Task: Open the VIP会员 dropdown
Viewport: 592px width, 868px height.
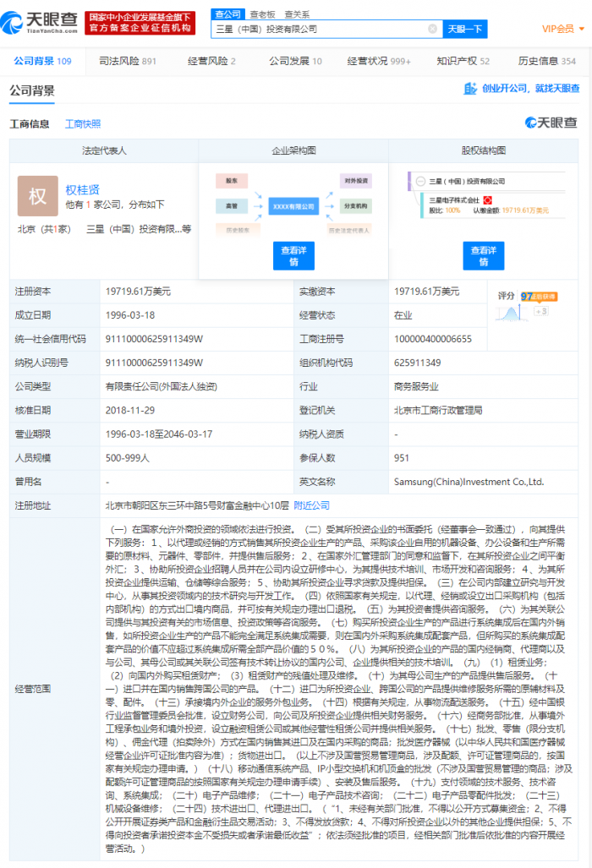Action: coord(560,29)
